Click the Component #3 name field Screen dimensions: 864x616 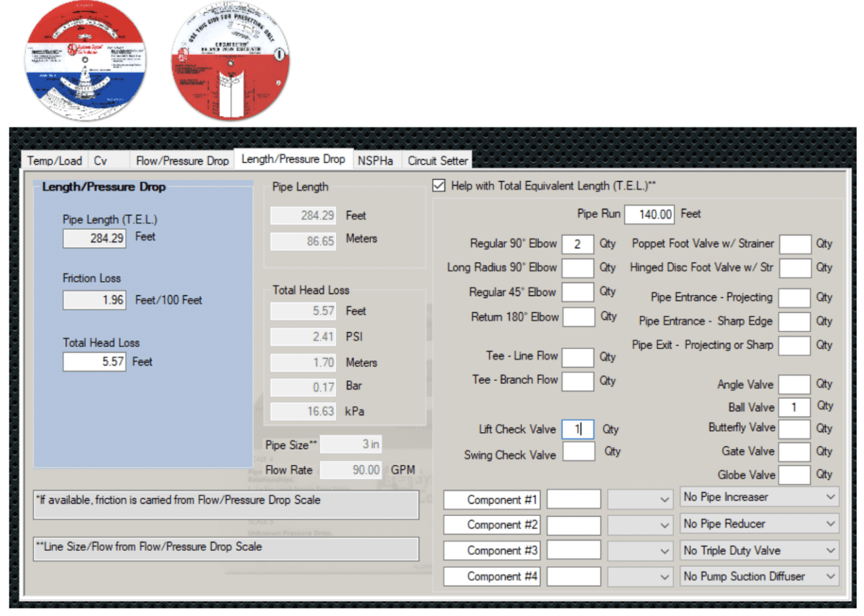(492, 551)
